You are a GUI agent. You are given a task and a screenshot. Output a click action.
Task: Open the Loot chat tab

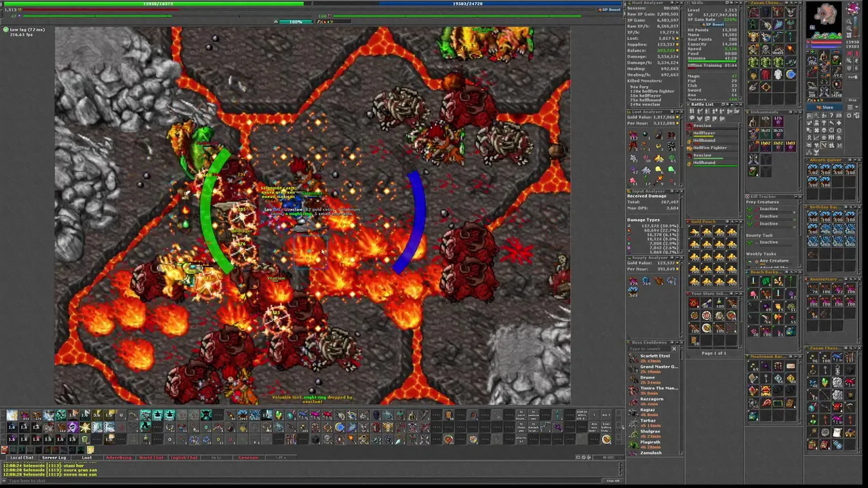87,457
